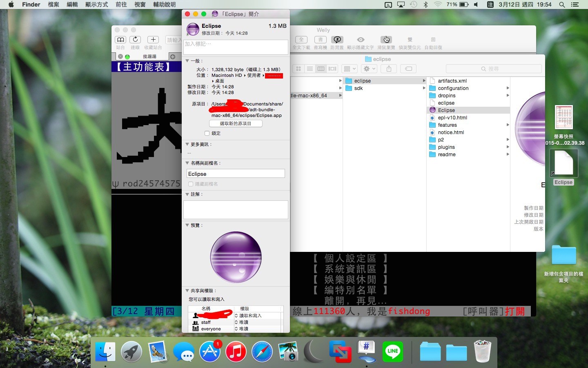Image resolution: width=588 pixels, height=368 pixels.
Task: Open the LINE app in Dock
Action: pos(392,351)
